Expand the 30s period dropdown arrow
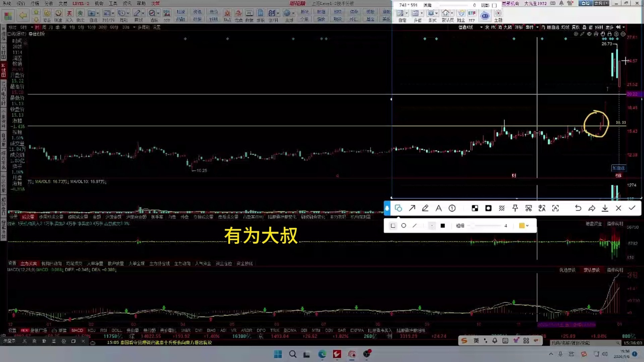The image size is (644, 362). (134, 27)
